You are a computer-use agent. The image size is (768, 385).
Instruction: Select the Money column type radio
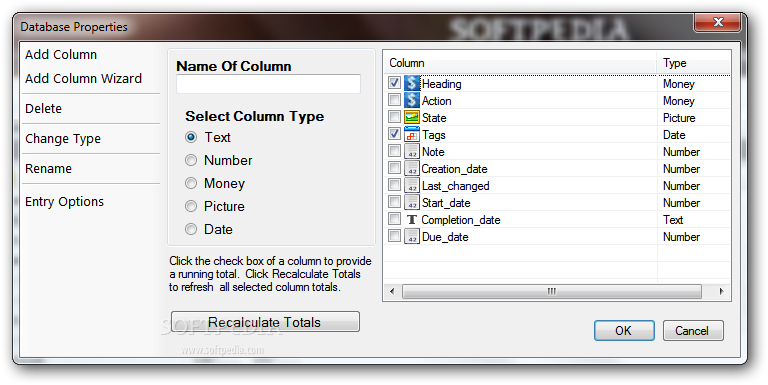point(191,183)
